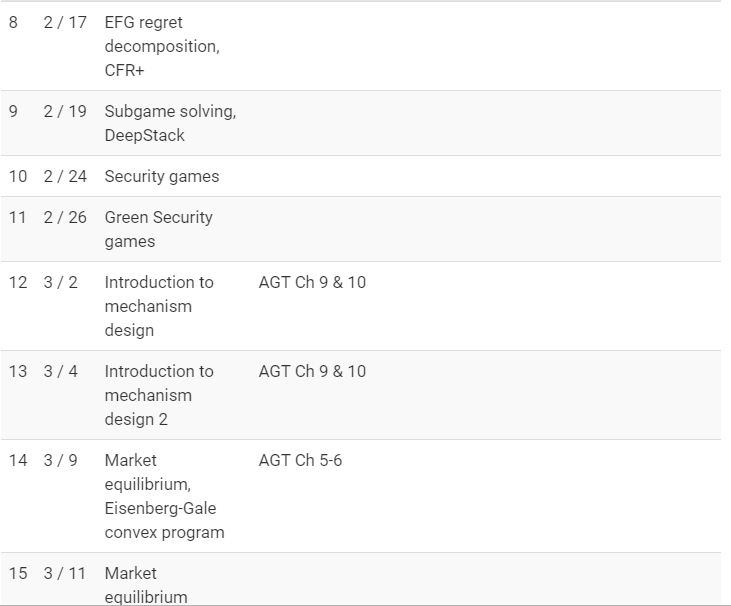This screenshot has height=606, width=731.
Task: Click 'Introduction to mechanism design' in lecture 12
Action: 159,306
